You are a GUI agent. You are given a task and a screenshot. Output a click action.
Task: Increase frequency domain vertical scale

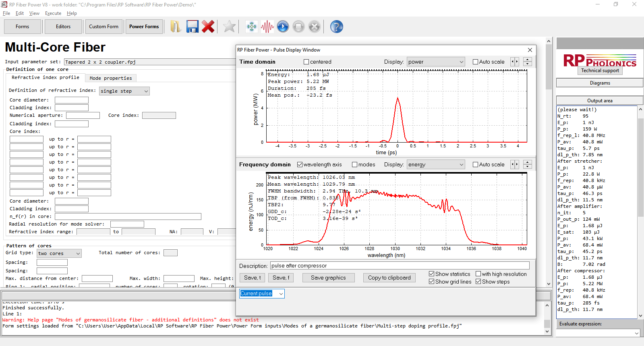[x=528, y=162]
